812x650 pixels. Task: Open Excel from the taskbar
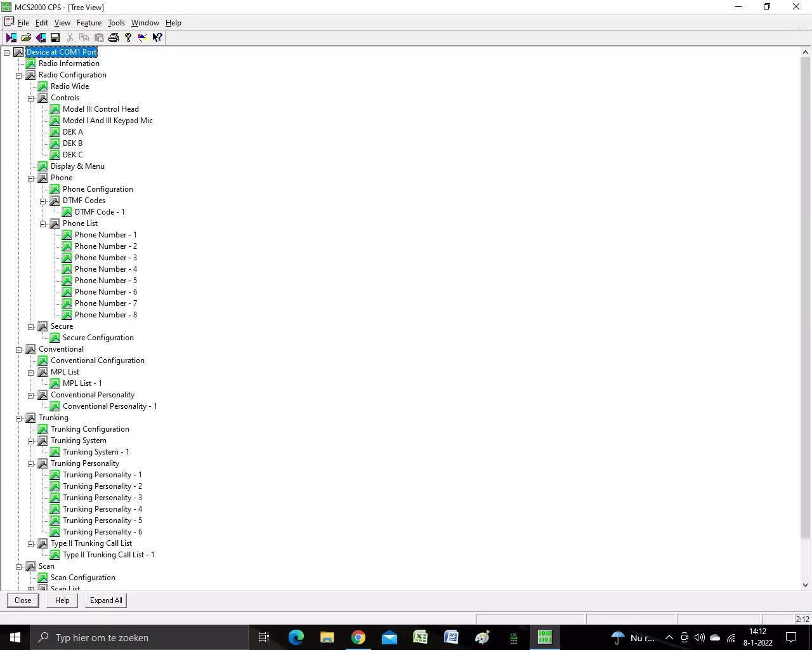click(420, 637)
